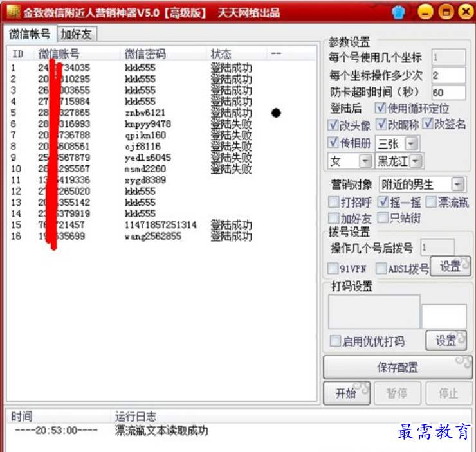476x452 pixels.
Task: Select account row with ID 14
Action: pos(161,213)
